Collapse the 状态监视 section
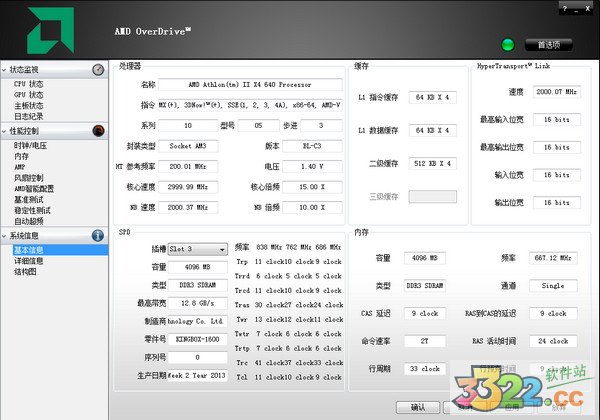600x420 pixels. pos(4,70)
